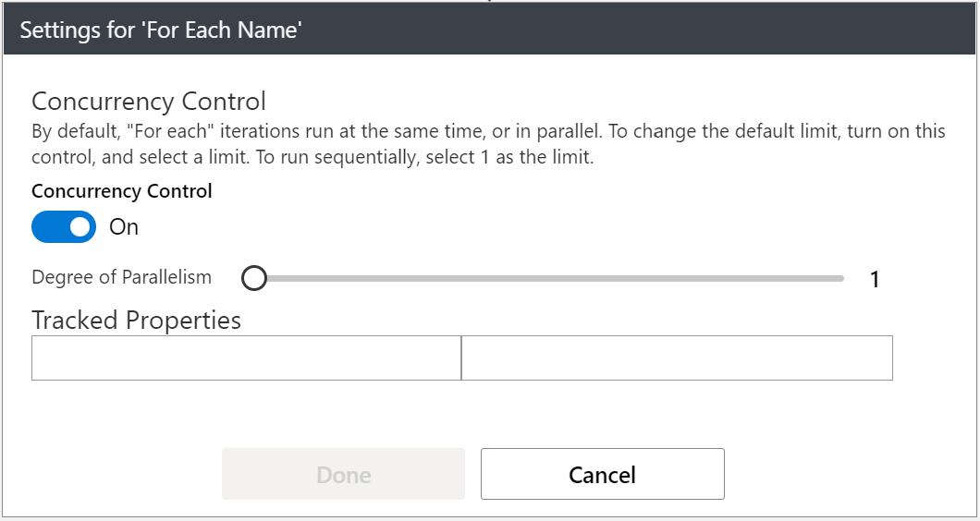This screenshot has width=980, height=521.
Task: Cancel the For Each Name settings
Action: tap(603, 474)
